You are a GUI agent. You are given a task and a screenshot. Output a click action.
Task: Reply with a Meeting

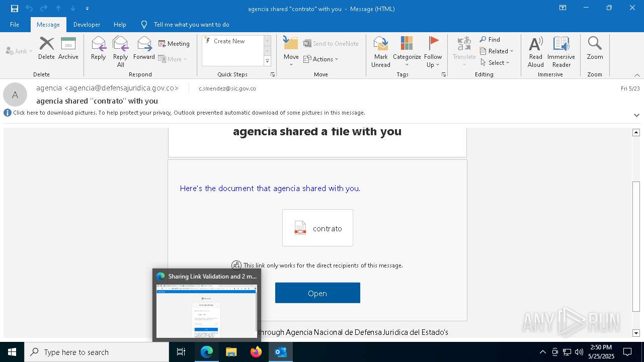[x=174, y=44]
